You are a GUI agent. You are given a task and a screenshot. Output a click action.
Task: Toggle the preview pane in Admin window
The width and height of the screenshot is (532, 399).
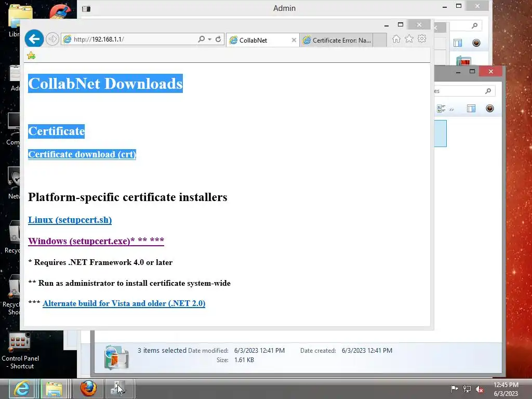click(458, 43)
